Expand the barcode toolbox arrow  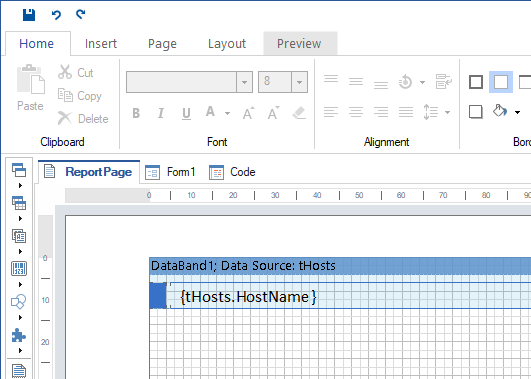coord(20,285)
